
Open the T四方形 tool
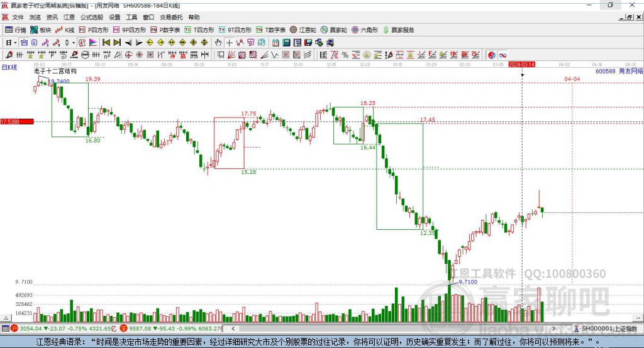click(199, 30)
